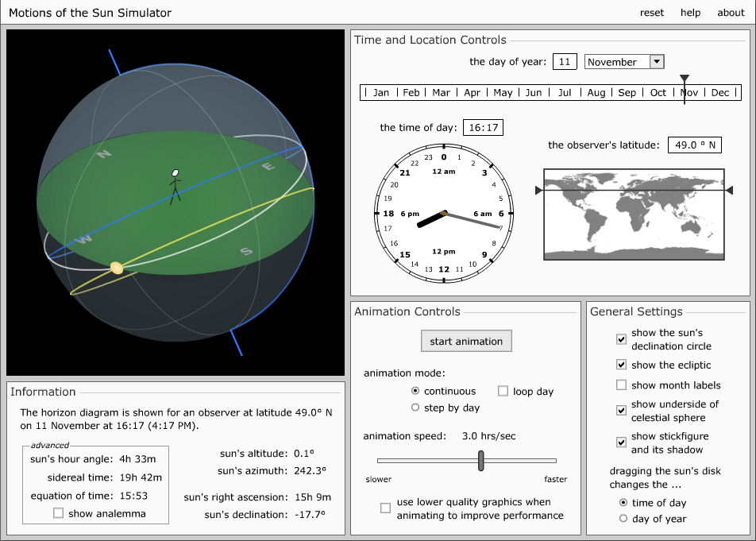Select dragging changes day of year
Image resolution: width=756 pixels, height=541 pixels.
tap(623, 518)
